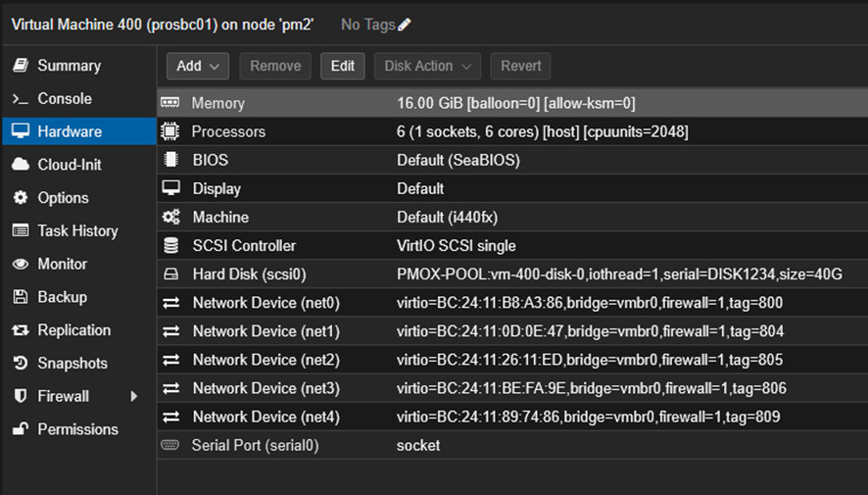Screen dimensions: 868x495
Task: Click the Revert button
Action: point(520,66)
